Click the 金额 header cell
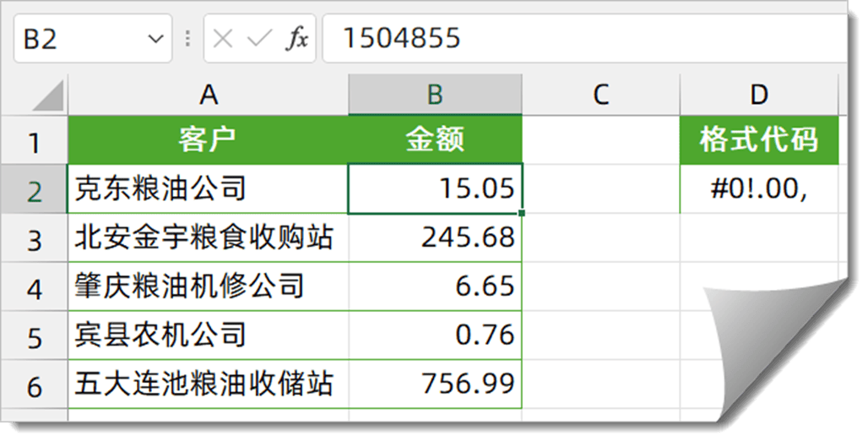This screenshot has height=442, width=868. (435, 139)
